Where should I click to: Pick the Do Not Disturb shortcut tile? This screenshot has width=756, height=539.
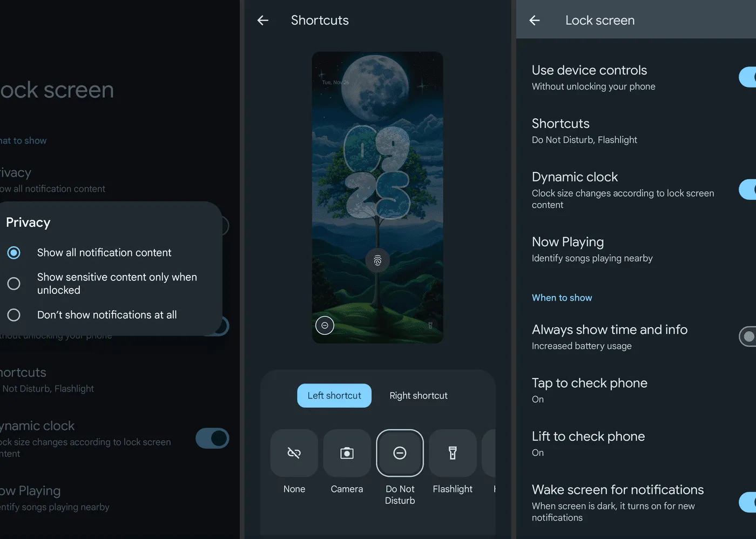point(400,453)
